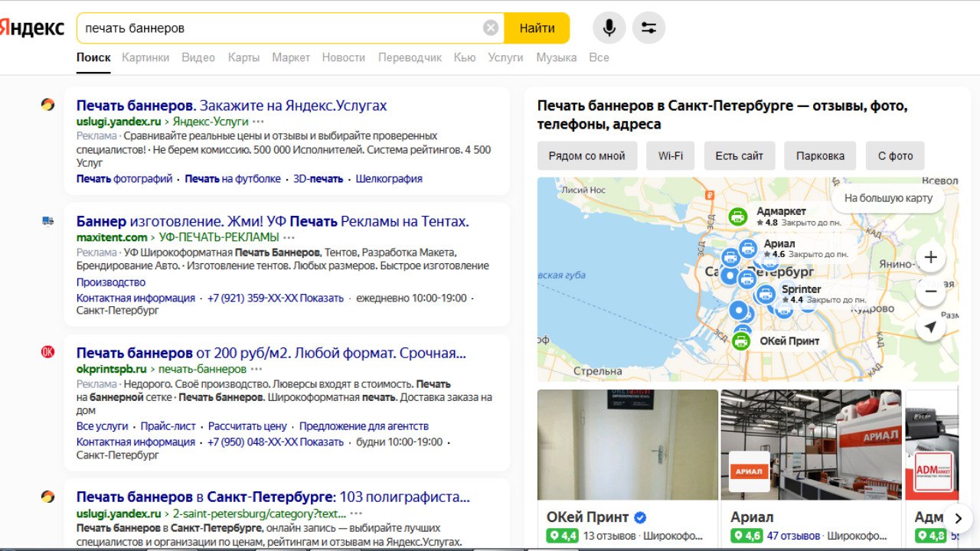Open Ариал office photo thumbnail
Screen dimensions: 980x551
click(811, 445)
